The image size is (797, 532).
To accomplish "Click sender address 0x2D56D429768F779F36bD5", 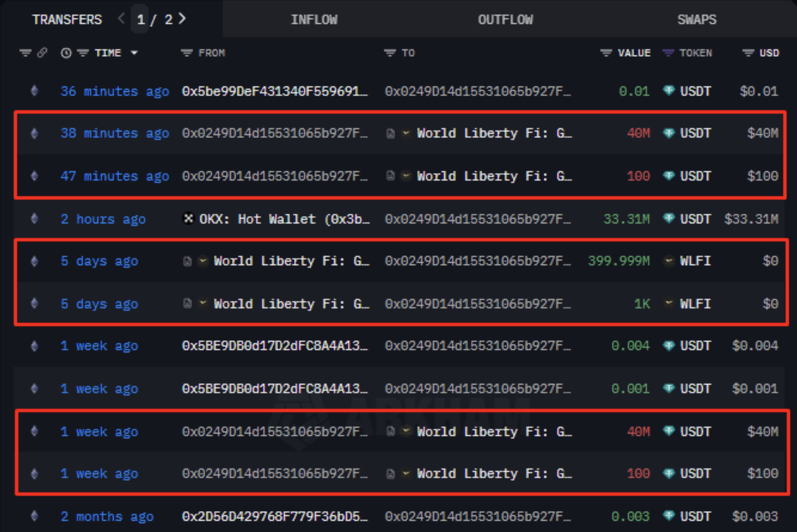I will click(275, 516).
